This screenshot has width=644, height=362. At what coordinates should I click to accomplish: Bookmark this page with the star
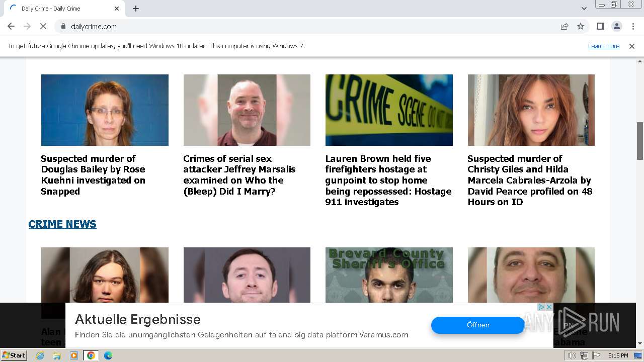[x=581, y=26]
